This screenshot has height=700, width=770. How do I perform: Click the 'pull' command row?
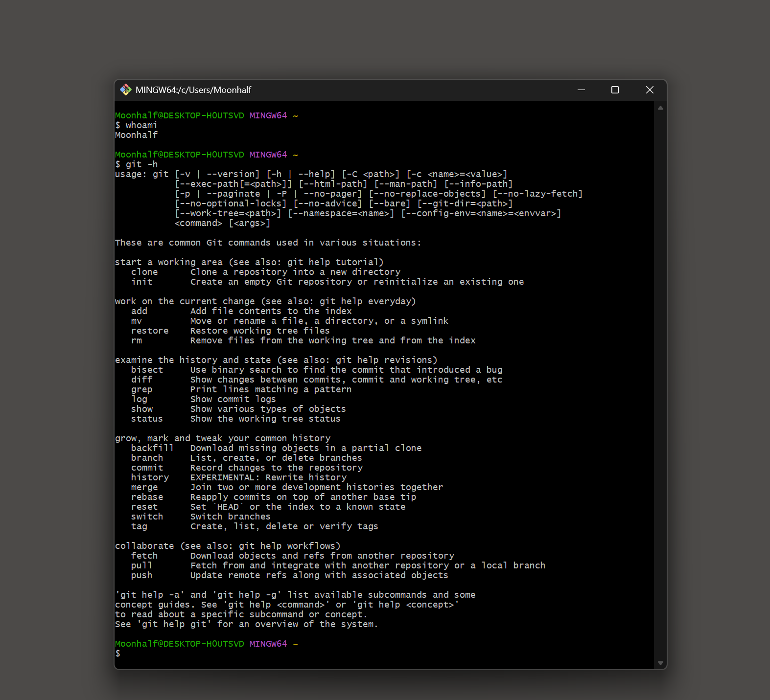point(338,565)
